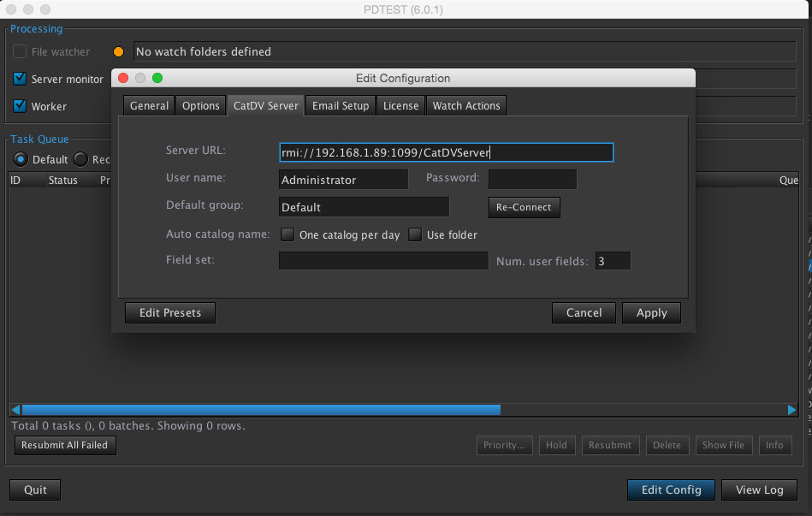Open Edit Presets
The height and width of the screenshot is (516, 812).
[x=169, y=312]
